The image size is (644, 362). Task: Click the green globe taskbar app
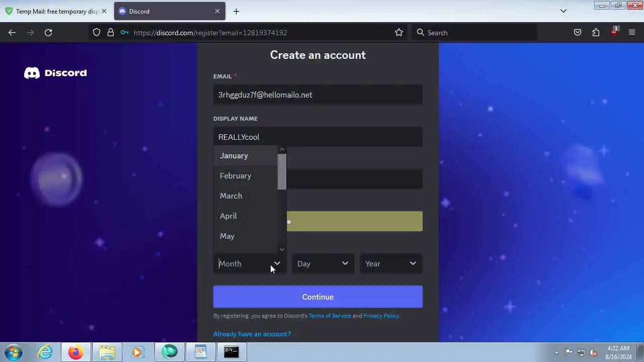coord(170,352)
